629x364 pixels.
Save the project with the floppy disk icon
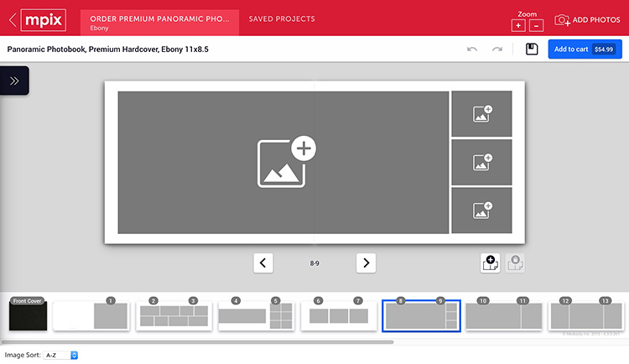click(x=532, y=49)
